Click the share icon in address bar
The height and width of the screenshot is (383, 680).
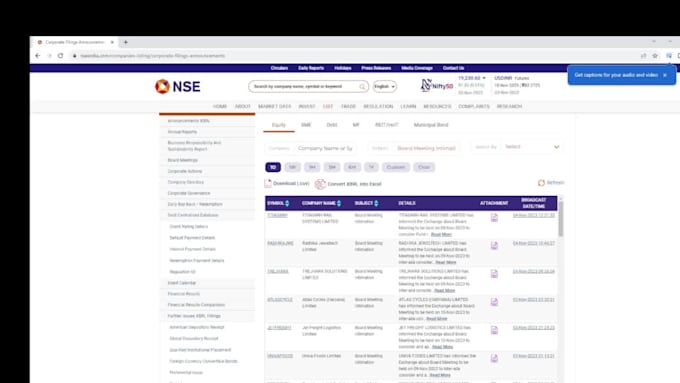tap(644, 56)
